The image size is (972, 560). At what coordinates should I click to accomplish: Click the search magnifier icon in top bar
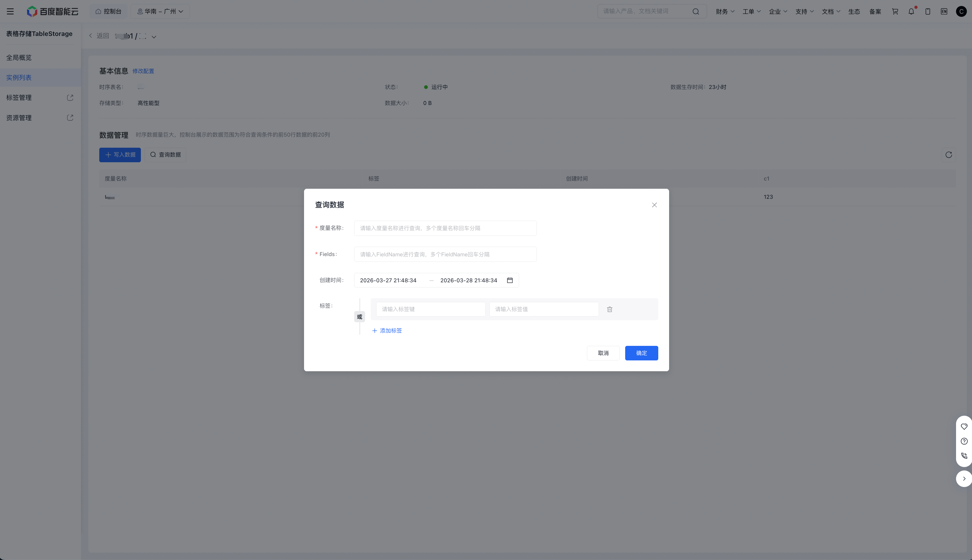tap(695, 11)
